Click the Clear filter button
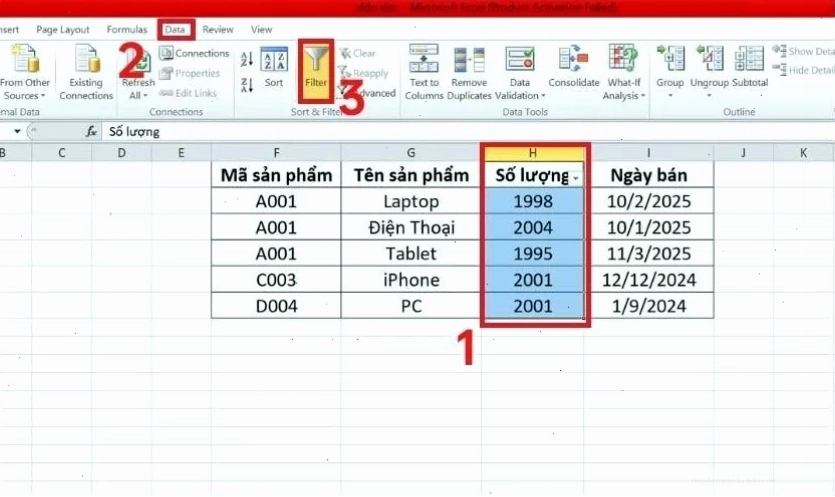The image size is (835, 497). (358, 53)
